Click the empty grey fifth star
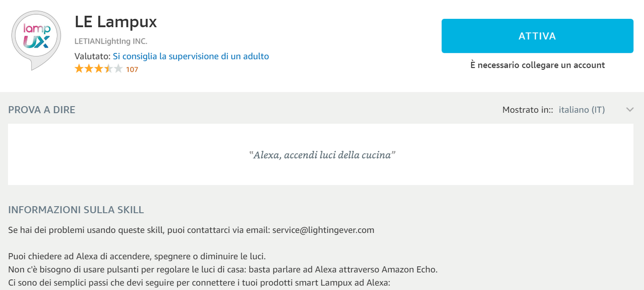The height and width of the screenshot is (290, 644). click(118, 69)
